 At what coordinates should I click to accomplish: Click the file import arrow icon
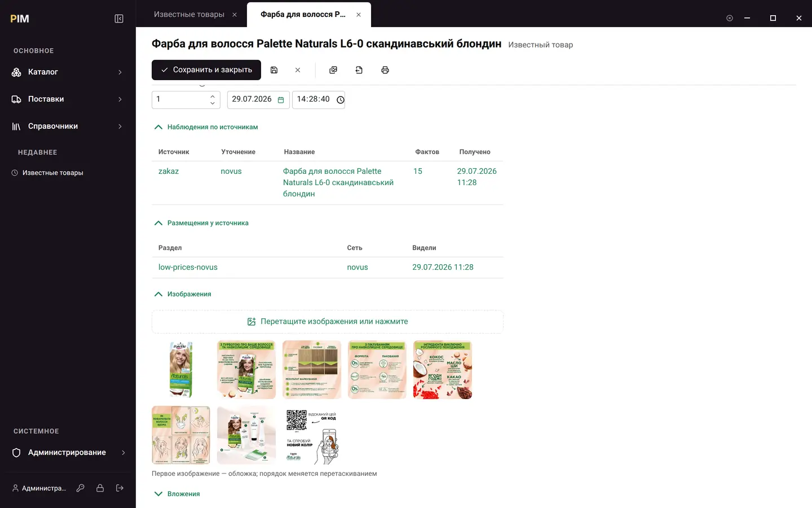pyautogui.click(x=359, y=70)
